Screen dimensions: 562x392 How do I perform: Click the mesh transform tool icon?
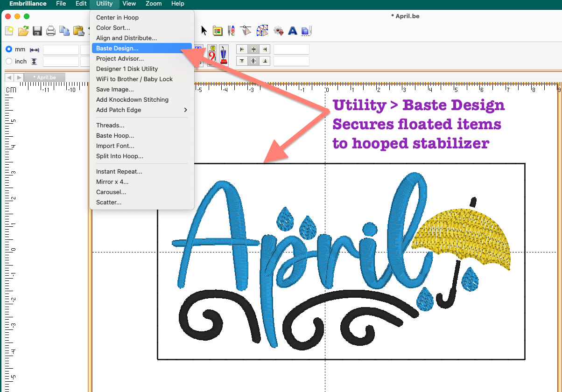click(262, 30)
